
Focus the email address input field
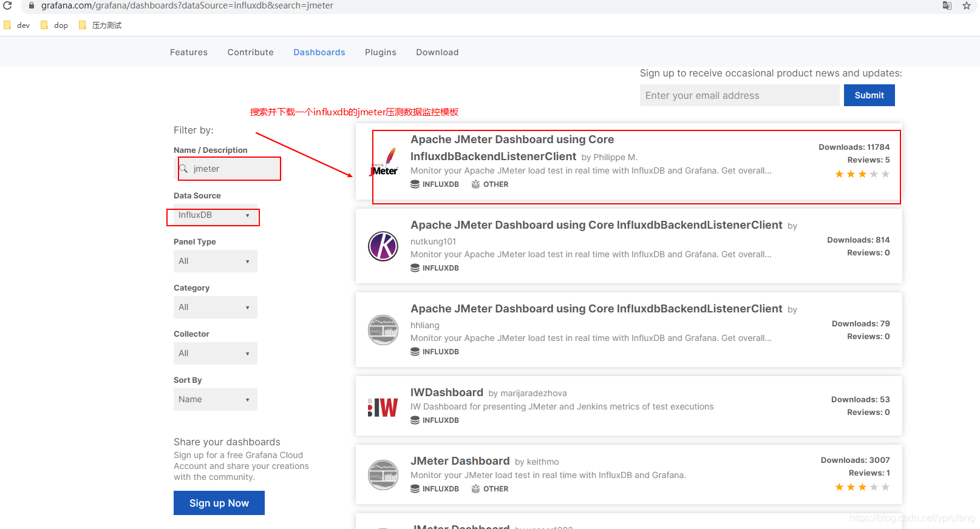tap(740, 95)
